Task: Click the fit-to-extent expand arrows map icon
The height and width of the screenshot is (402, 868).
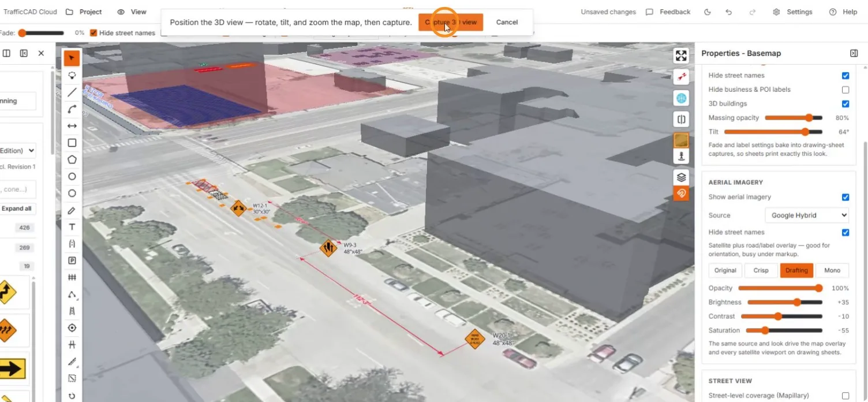Action: click(681, 55)
